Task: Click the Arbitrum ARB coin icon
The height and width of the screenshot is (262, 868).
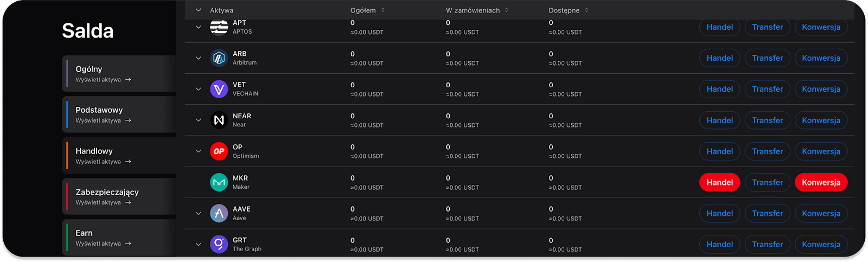Action: [219, 58]
